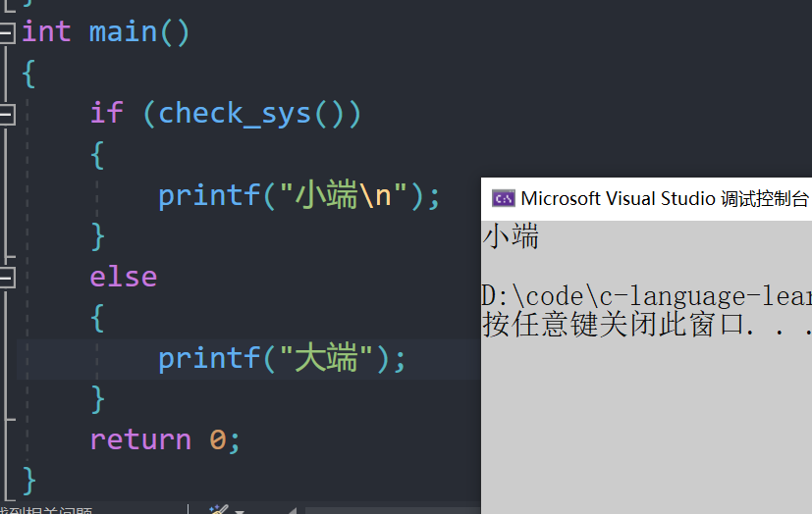Click the console icon in debug console title bar
The image size is (812, 514).
[x=503, y=198]
